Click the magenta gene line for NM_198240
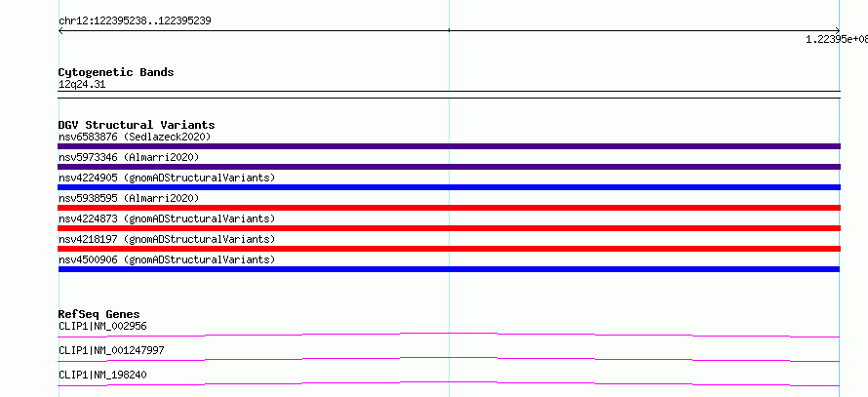 [x=449, y=383]
